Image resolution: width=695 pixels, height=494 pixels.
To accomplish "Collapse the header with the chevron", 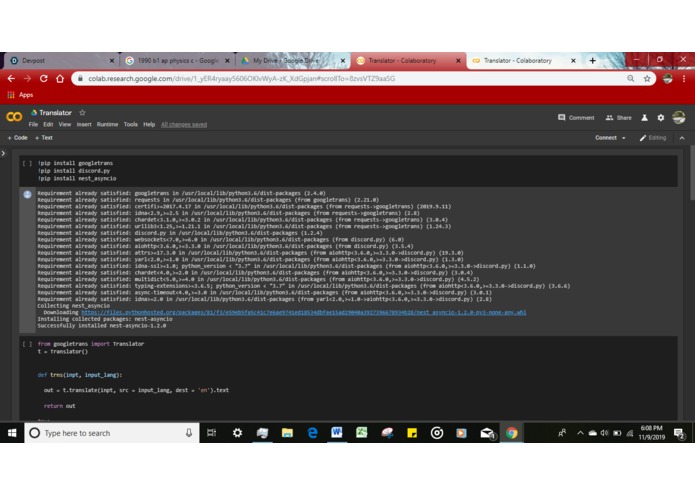I will tap(682, 138).
